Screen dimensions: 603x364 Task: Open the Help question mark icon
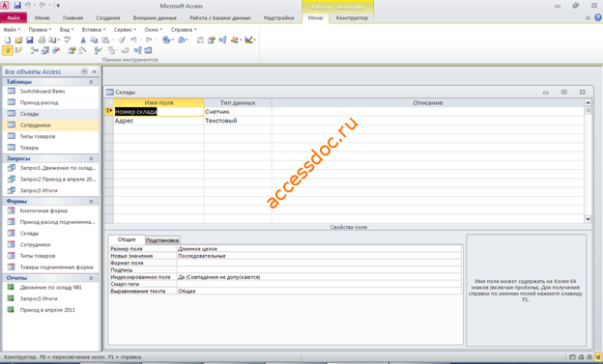[x=597, y=17]
